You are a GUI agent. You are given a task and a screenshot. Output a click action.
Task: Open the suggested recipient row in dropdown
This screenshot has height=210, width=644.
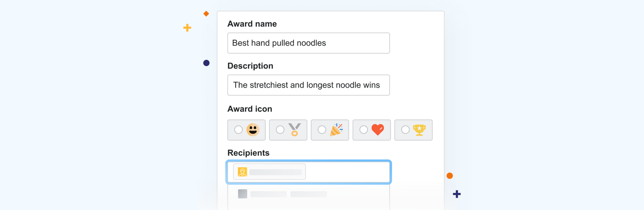(308, 194)
